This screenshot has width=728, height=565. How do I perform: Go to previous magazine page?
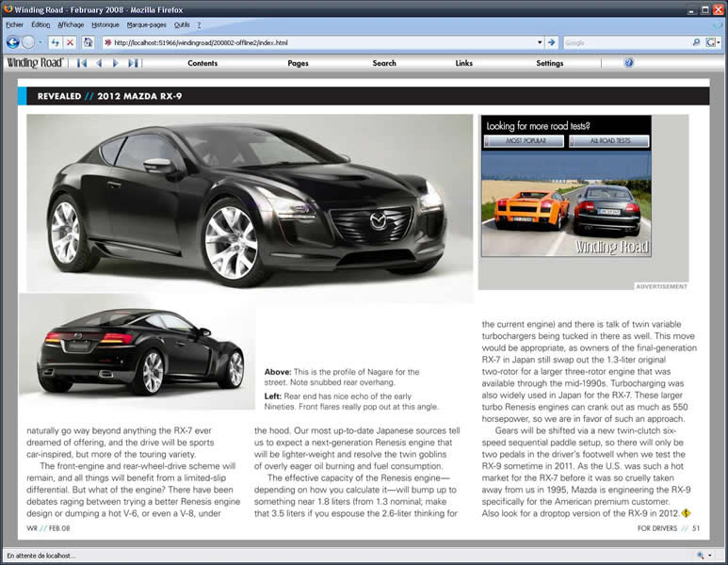(x=99, y=63)
